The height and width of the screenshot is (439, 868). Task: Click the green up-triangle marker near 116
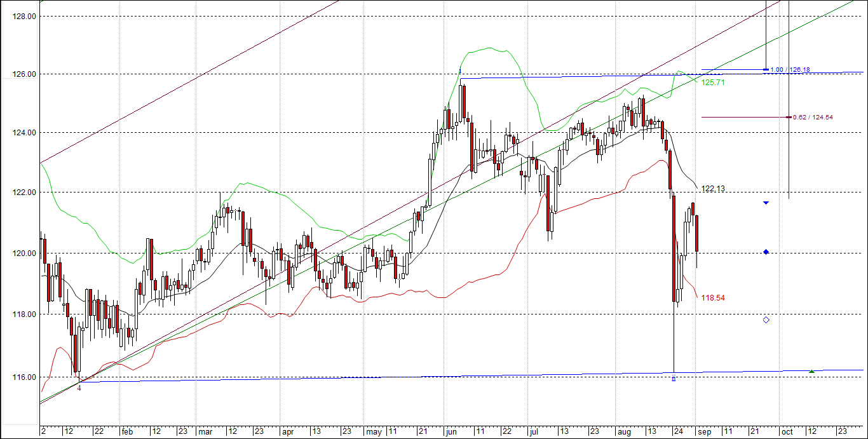[x=811, y=370]
